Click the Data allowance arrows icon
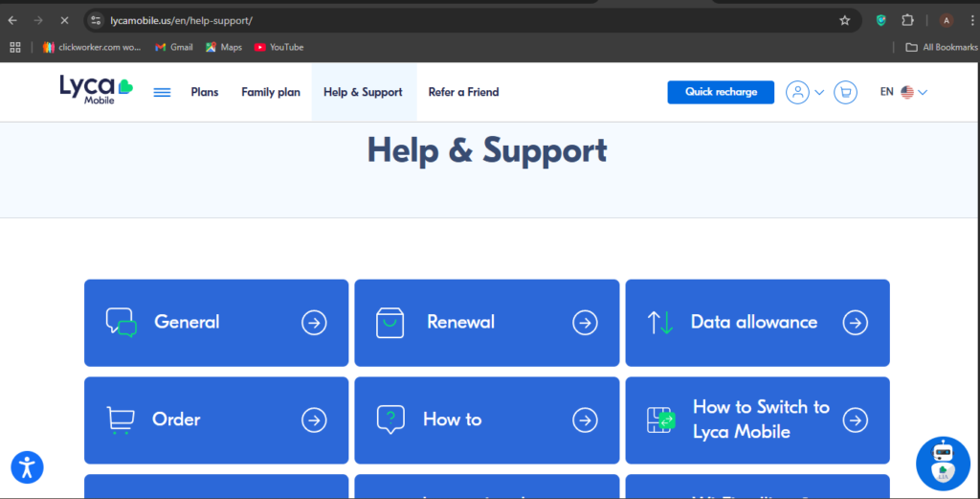 point(660,323)
